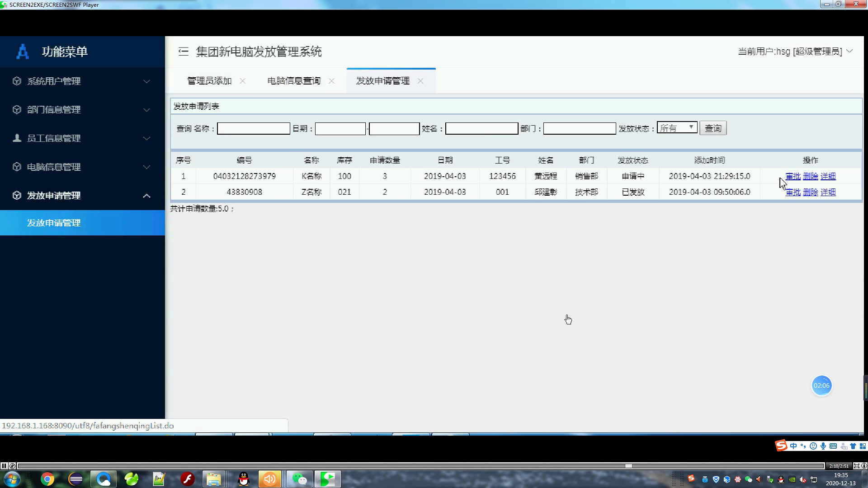Image resolution: width=868 pixels, height=488 pixels.
Task: Switch to the 电脑信息查询 tab
Action: tap(294, 81)
